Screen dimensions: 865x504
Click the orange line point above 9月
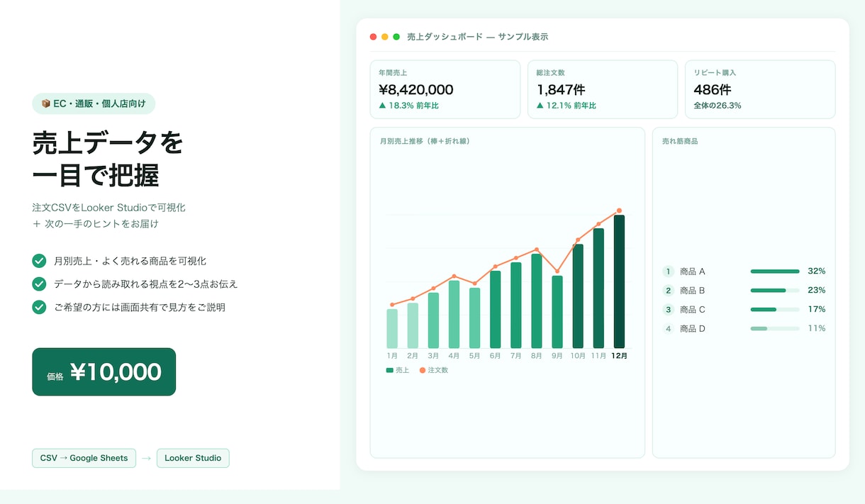557,271
